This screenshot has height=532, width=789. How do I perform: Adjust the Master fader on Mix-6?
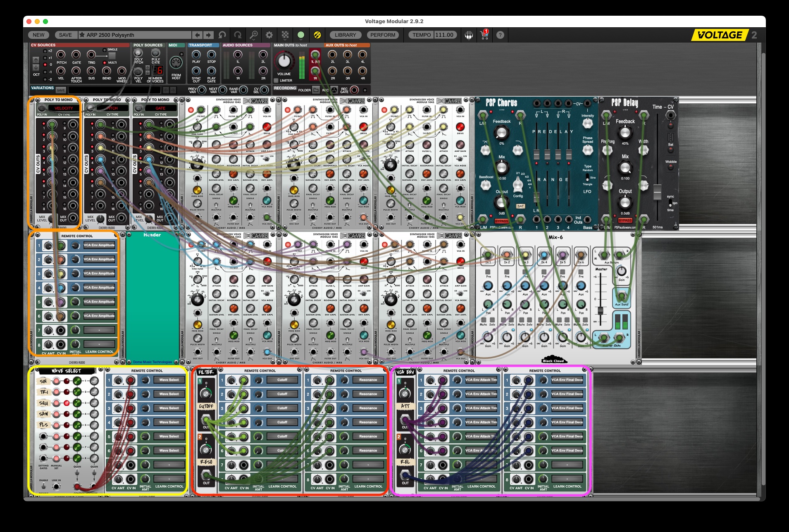(x=601, y=310)
